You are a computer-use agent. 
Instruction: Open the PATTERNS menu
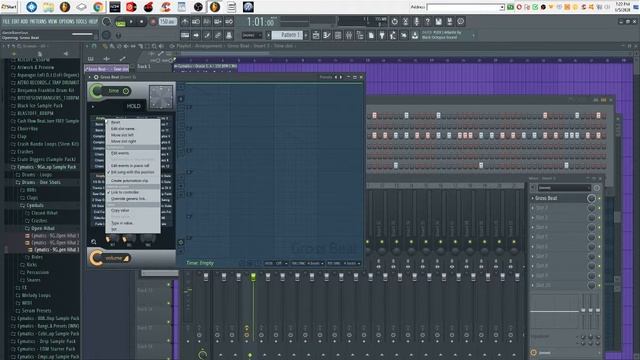click(x=38, y=22)
